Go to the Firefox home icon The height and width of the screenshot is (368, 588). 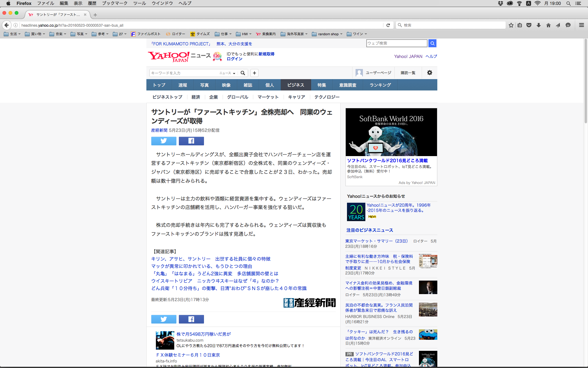pyautogui.click(x=548, y=25)
